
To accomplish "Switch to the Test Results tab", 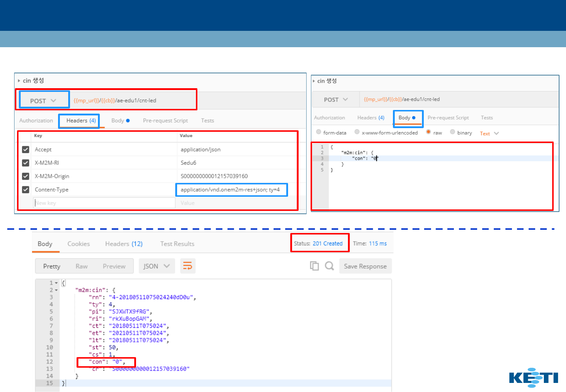I will coord(177,244).
